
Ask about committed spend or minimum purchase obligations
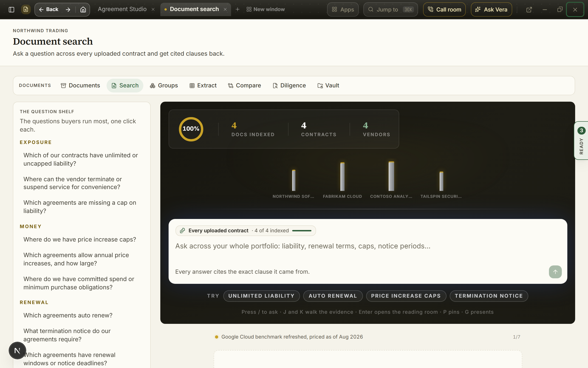(82, 283)
